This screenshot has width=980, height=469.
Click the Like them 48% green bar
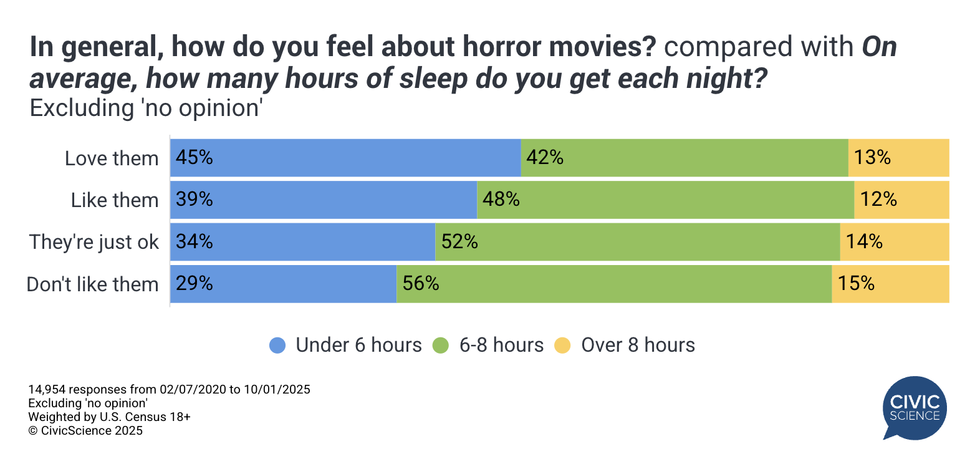pyautogui.click(x=665, y=200)
